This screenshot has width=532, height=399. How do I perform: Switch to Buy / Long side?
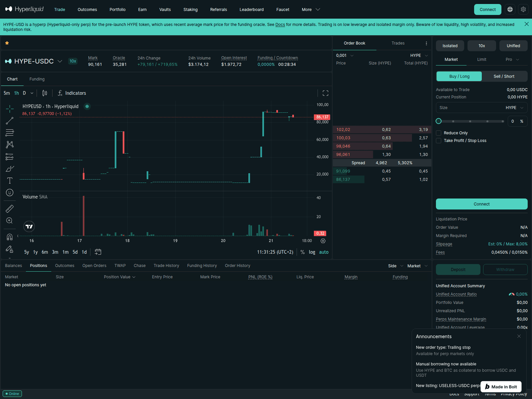point(459,76)
